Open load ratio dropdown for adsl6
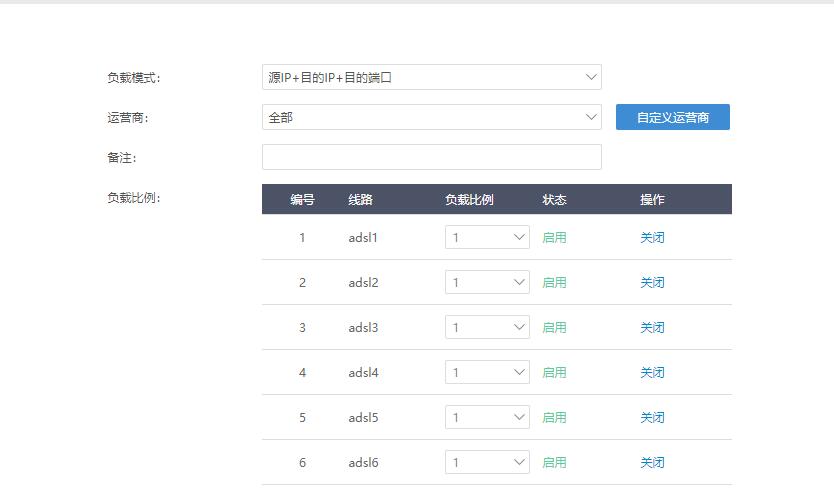Screen dimensions: 834x488 click(487, 462)
